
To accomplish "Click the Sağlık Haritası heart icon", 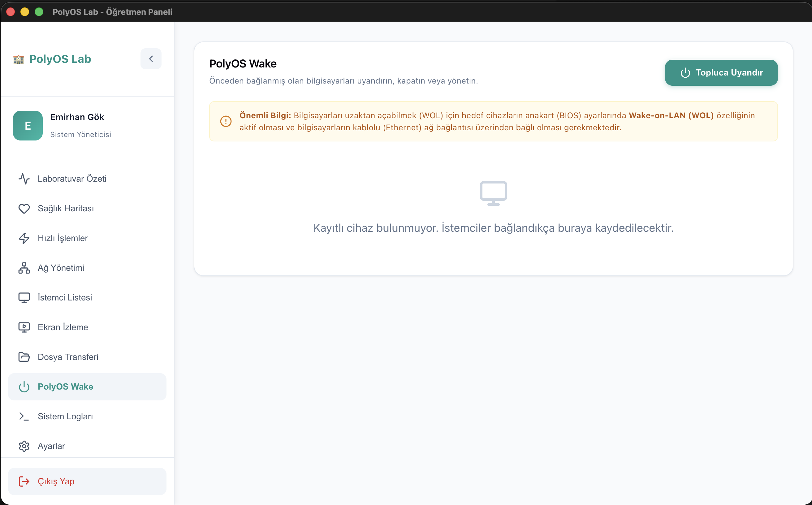I will [x=24, y=209].
